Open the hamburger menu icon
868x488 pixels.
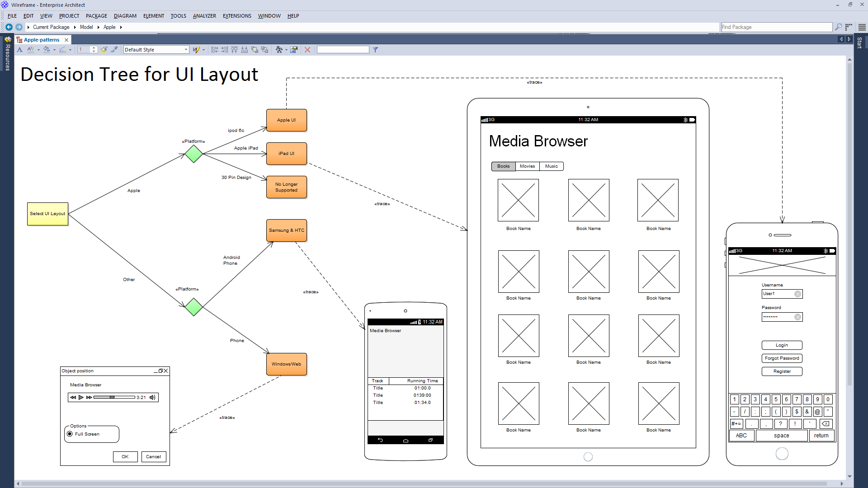pos(862,27)
